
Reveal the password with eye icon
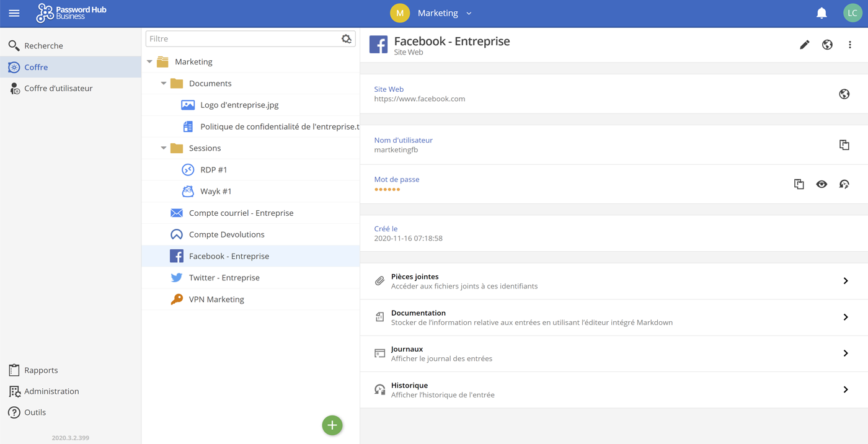821,184
